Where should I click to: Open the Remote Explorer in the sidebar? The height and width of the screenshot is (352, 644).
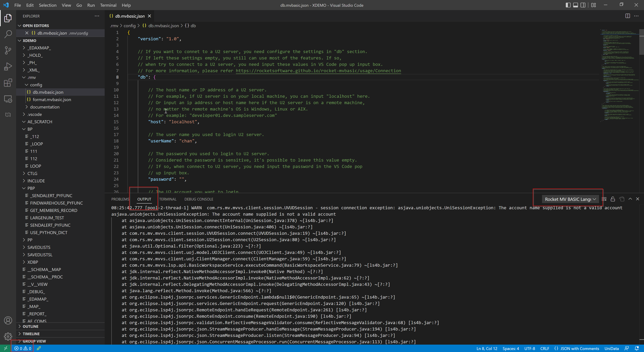8,99
